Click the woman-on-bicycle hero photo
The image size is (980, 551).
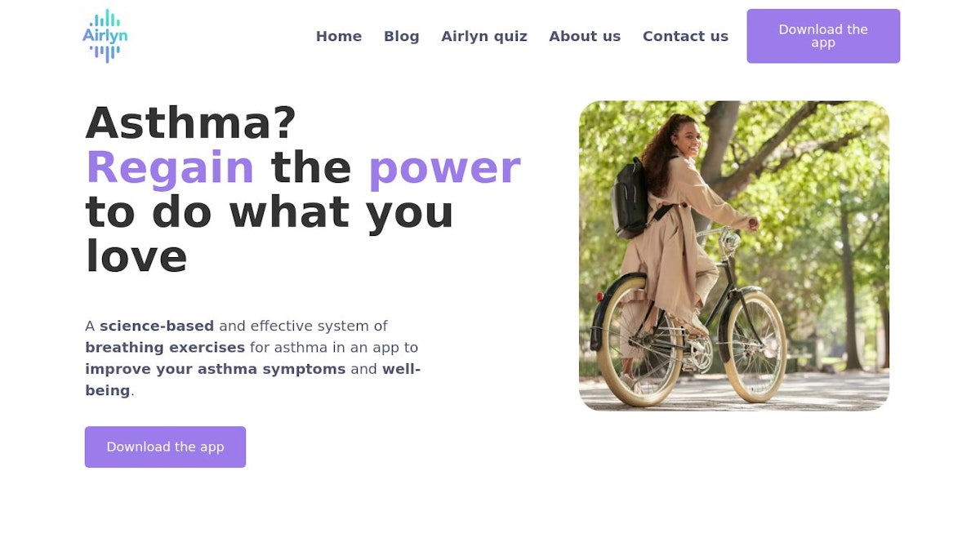734,256
